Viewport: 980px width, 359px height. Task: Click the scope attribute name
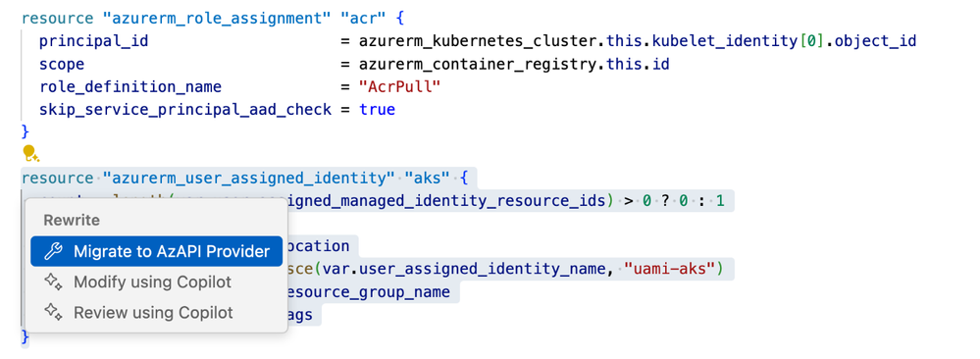[x=61, y=64]
